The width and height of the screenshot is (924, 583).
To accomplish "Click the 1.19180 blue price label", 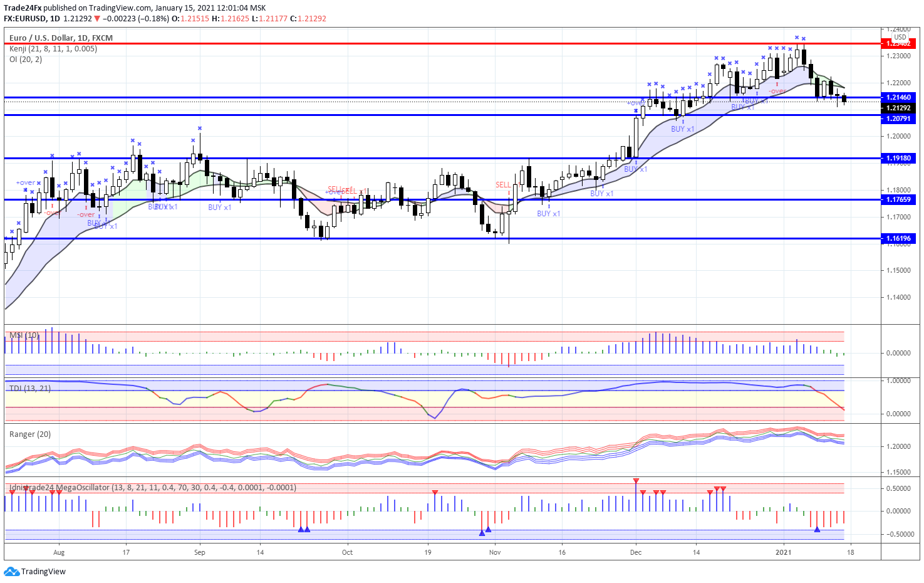I will coord(898,158).
